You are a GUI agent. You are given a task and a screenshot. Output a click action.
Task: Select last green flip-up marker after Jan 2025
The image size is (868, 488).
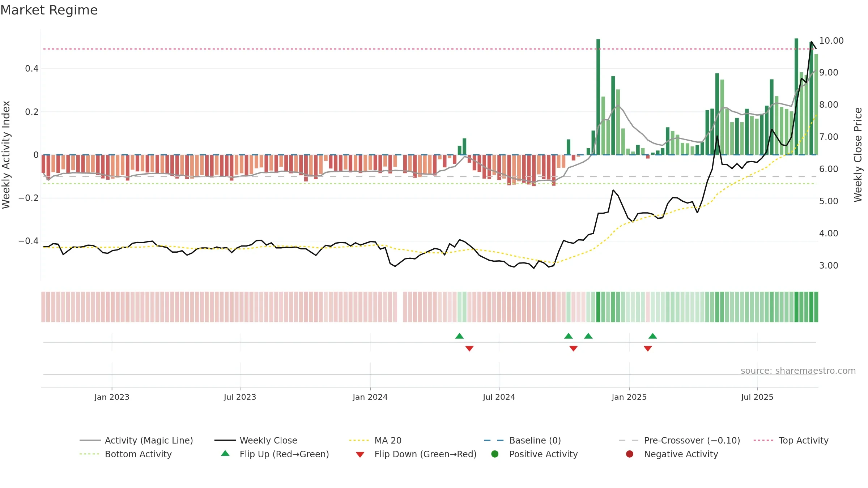pyautogui.click(x=653, y=336)
